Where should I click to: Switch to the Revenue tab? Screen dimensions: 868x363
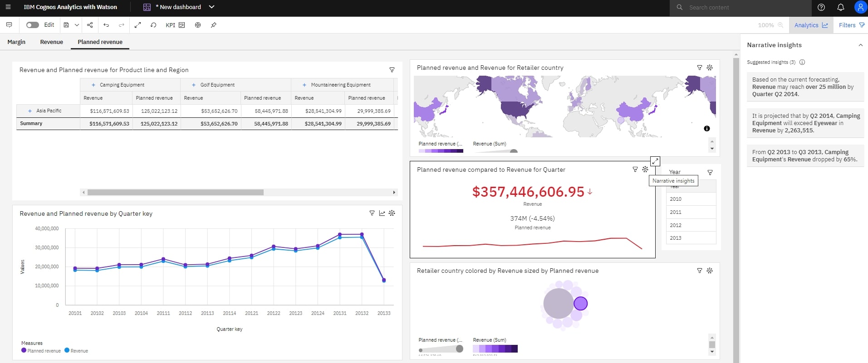coord(51,42)
